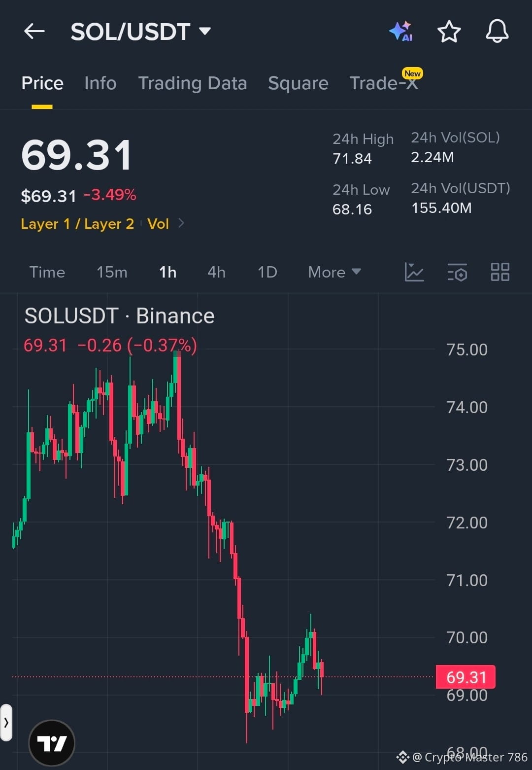Select the 4h chart interval
This screenshot has height=770, width=532.
point(216,272)
